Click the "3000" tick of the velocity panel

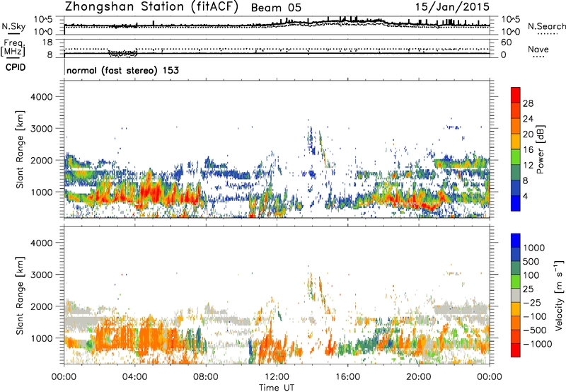[42, 275]
